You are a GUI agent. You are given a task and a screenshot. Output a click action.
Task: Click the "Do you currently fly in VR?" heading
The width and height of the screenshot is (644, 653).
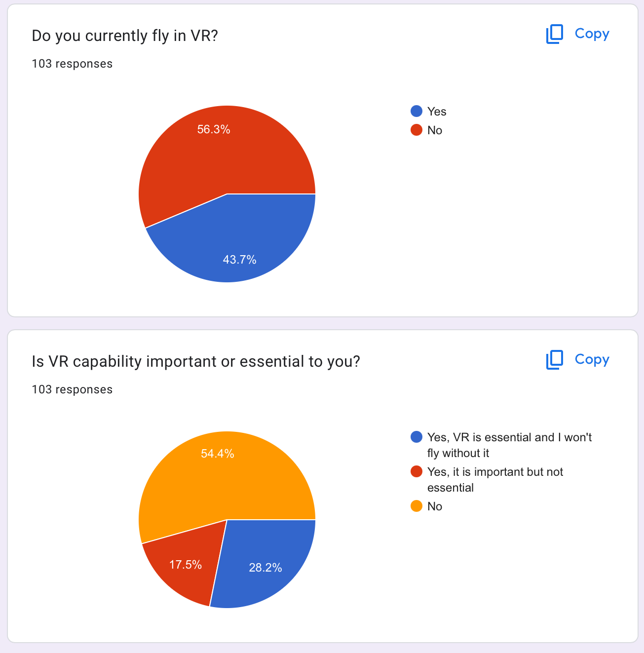pos(125,36)
